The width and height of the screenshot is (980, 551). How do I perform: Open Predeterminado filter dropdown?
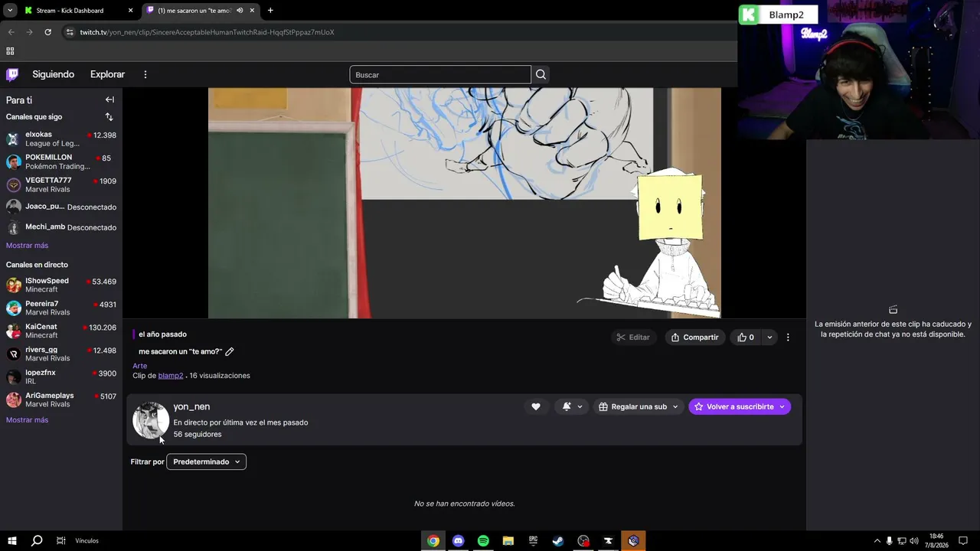(206, 461)
